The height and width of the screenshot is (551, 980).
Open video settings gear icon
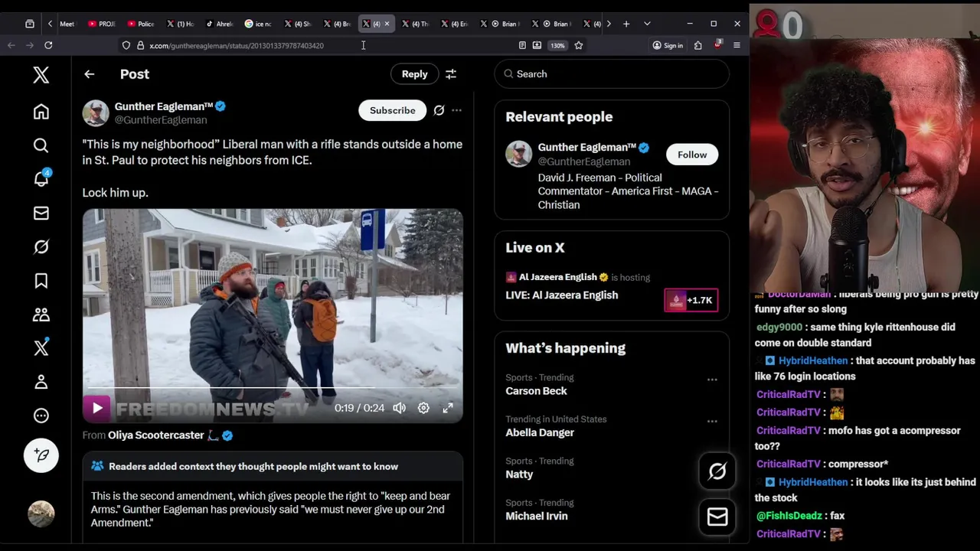click(423, 408)
